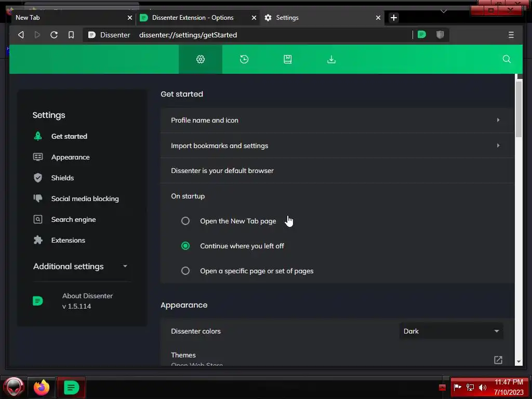Click the thumbs-down Social media blocking icon
The height and width of the screenshot is (399, 532).
[x=38, y=198]
